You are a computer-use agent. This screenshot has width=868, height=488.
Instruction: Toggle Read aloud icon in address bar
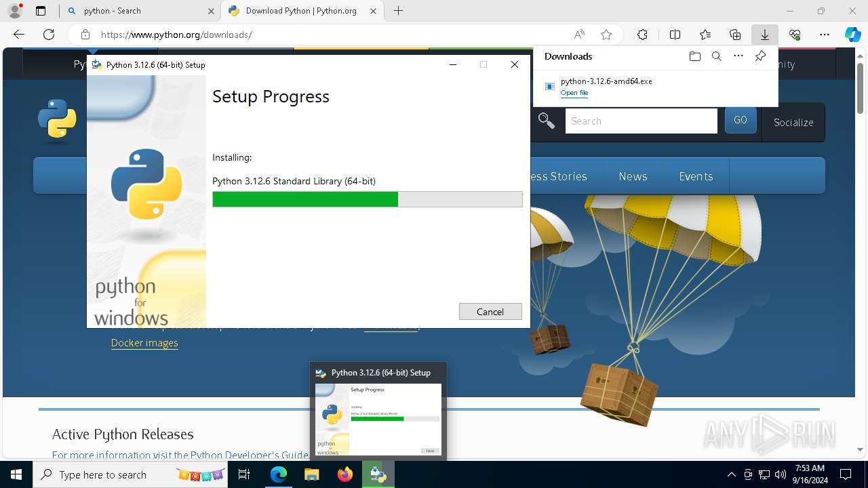pyautogui.click(x=579, y=35)
